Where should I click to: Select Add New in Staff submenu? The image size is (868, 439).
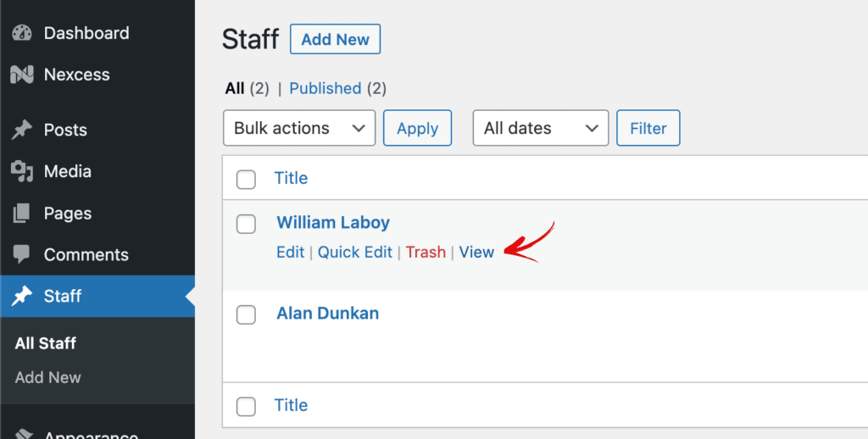click(48, 377)
